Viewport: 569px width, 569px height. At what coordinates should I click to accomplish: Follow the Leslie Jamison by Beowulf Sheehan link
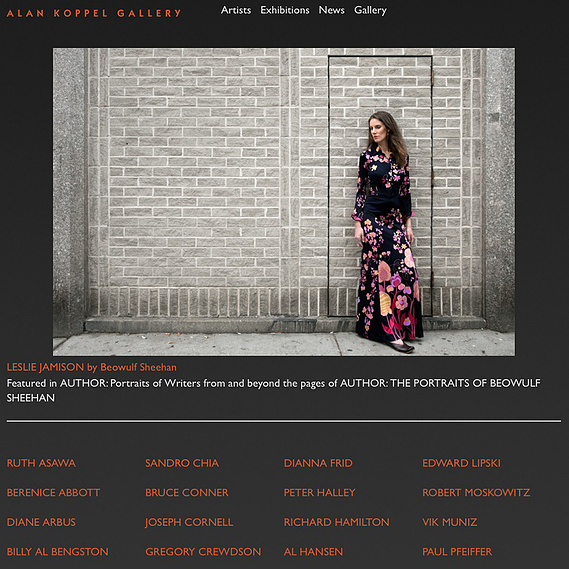[91, 367]
